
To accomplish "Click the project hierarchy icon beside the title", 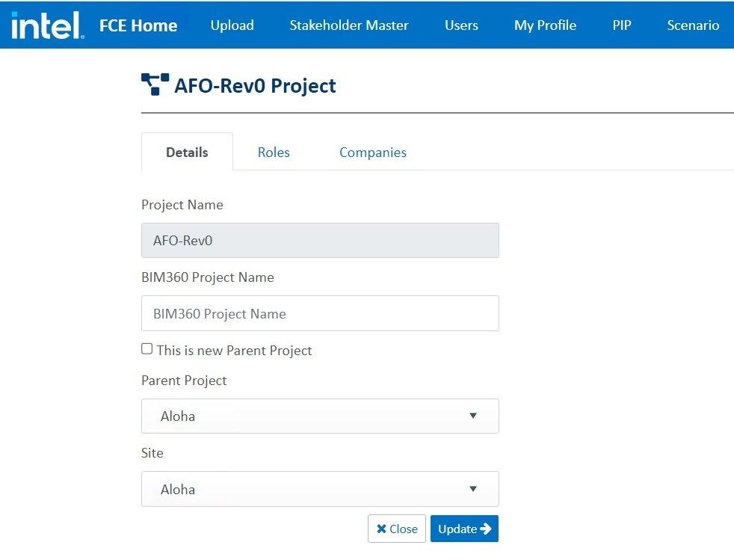I will tap(155, 84).
